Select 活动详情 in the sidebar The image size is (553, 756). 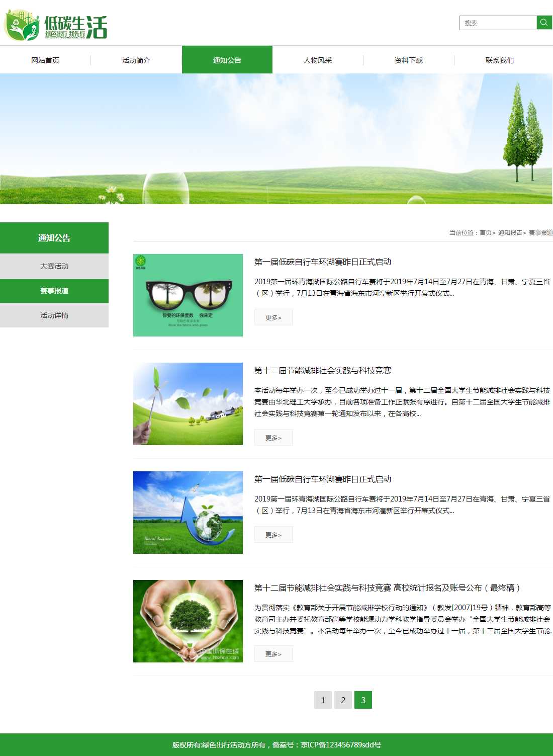click(x=54, y=315)
